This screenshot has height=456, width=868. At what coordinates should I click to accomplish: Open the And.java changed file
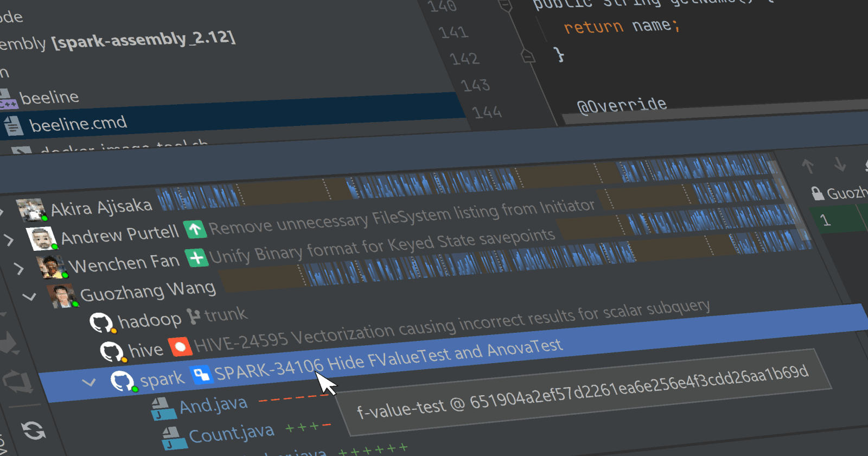[213, 406]
